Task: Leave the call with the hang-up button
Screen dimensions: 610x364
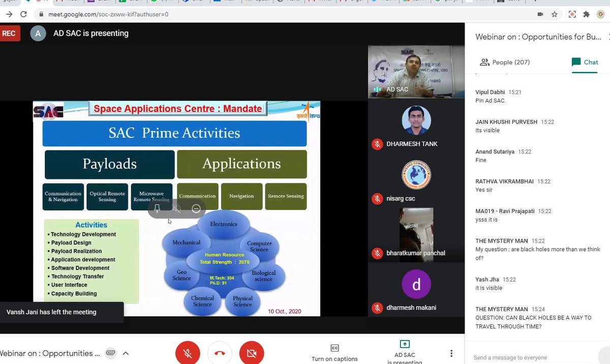Action: click(x=220, y=354)
